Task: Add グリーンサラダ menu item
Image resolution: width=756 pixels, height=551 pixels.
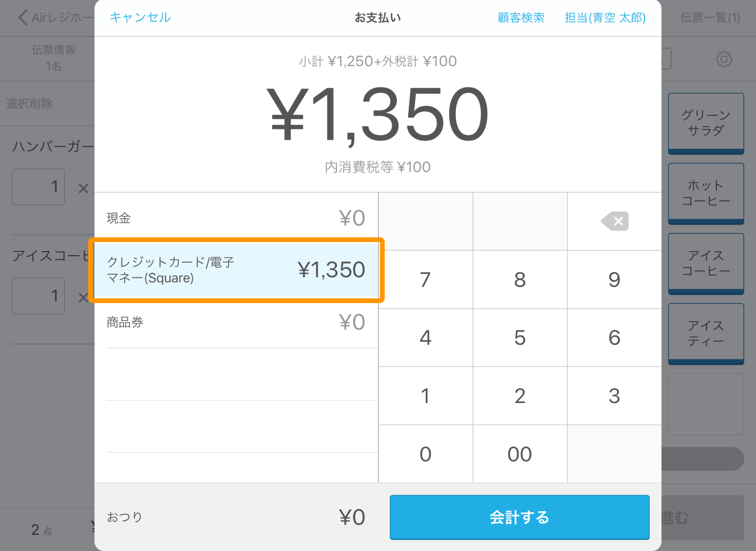Action: click(706, 123)
